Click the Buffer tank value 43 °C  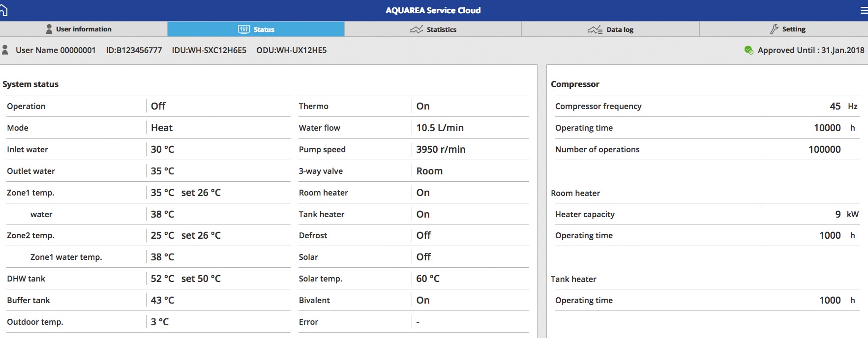point(162,300)
